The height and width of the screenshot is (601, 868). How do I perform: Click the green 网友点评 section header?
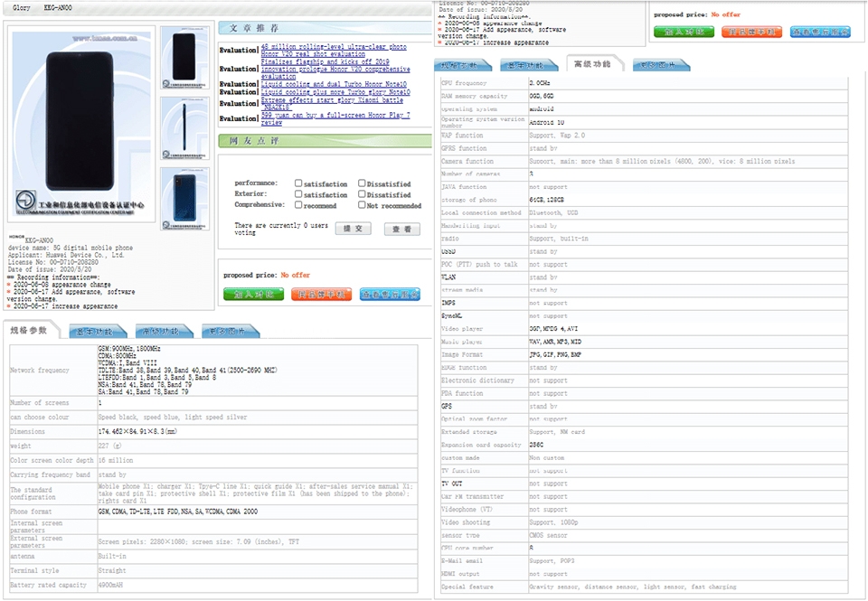(x=325, y=141)
